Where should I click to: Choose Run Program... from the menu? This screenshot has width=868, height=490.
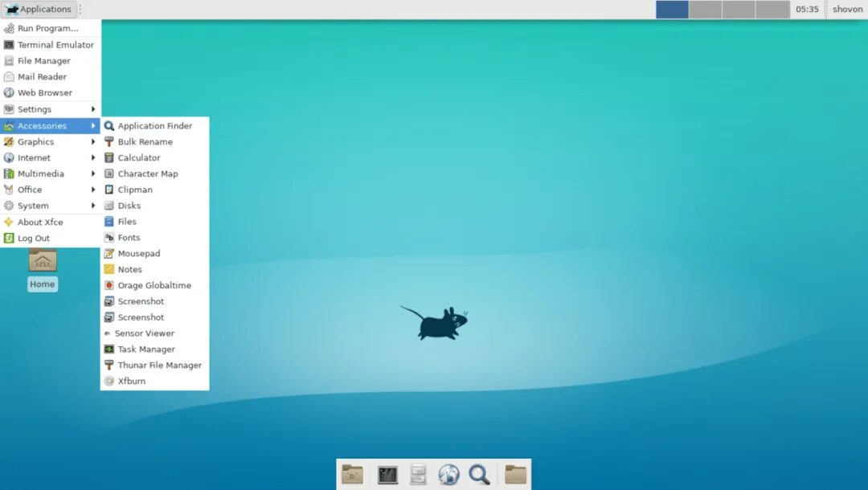point(50,28)
